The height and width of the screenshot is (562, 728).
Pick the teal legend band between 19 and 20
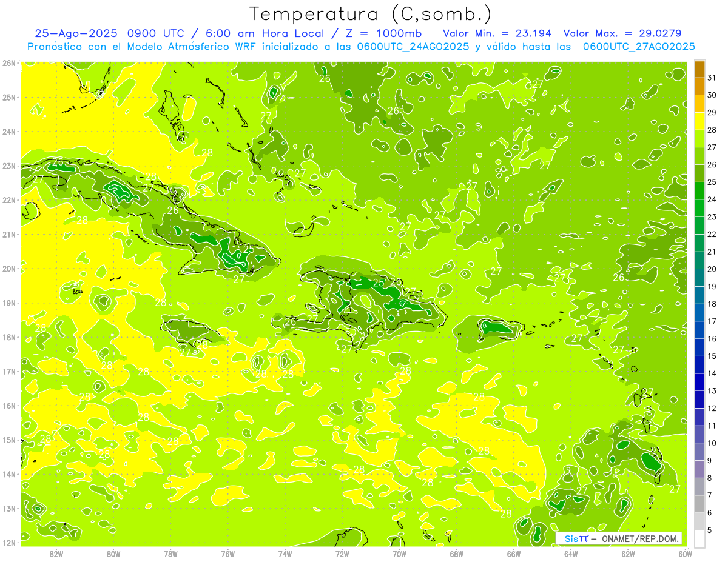[x=699, y=278]
